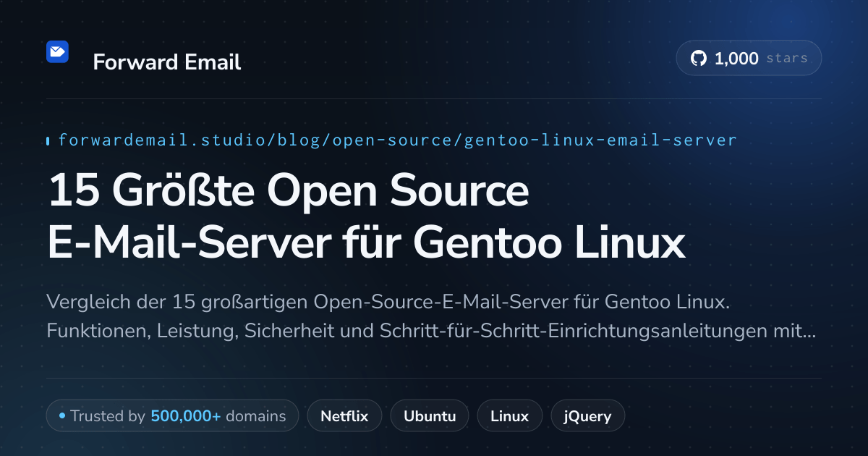Click the '500,000+' highlighted number

tap(186, 416)
